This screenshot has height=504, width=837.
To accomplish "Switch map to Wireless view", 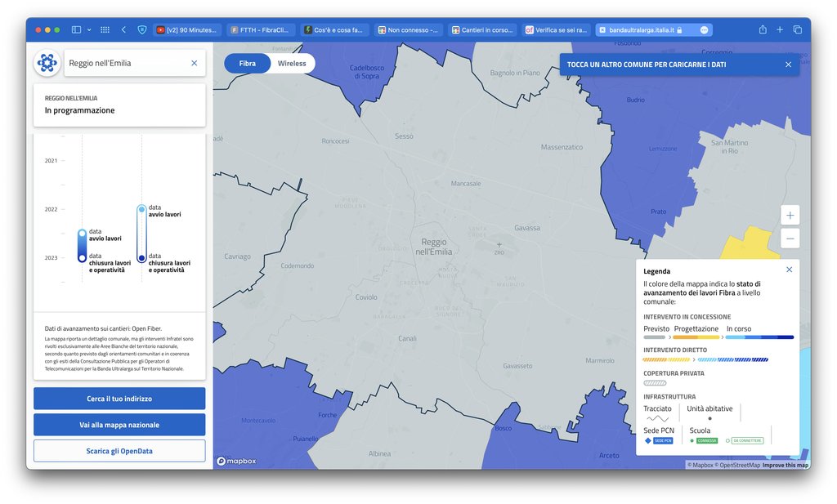I will click(292, 64).
